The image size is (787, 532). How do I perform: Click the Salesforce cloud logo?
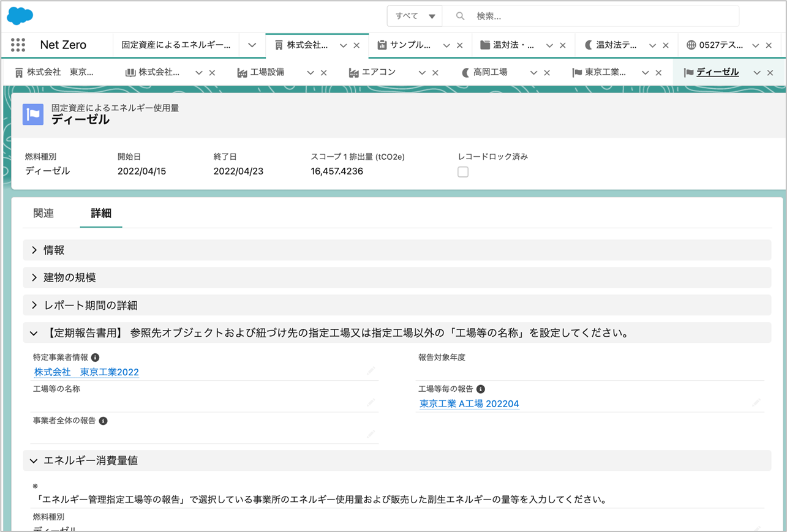[x=20, y=16]
